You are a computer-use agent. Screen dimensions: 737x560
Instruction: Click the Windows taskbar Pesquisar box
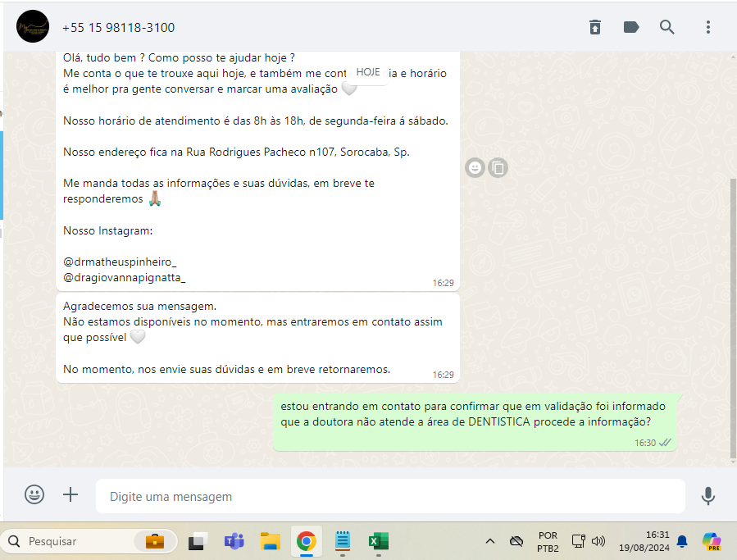tap(89, 542)
